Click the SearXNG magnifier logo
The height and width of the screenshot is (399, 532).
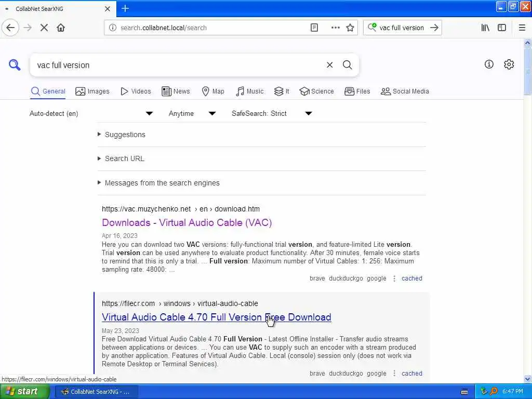[x=14, y=64]
